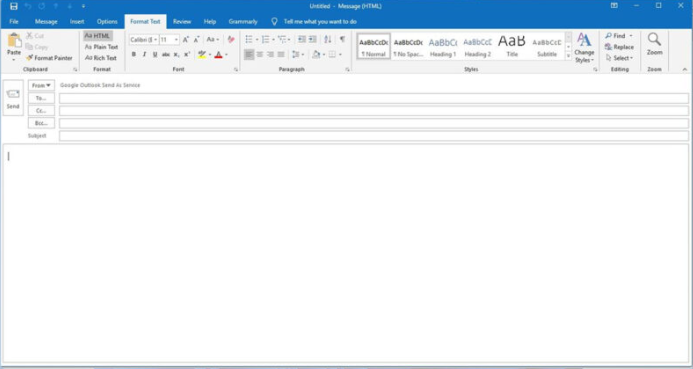The height and width of the screenshot is (369, 693).
Task: Toggle show paragraph marks pilcrow
Action: (343, 40)
